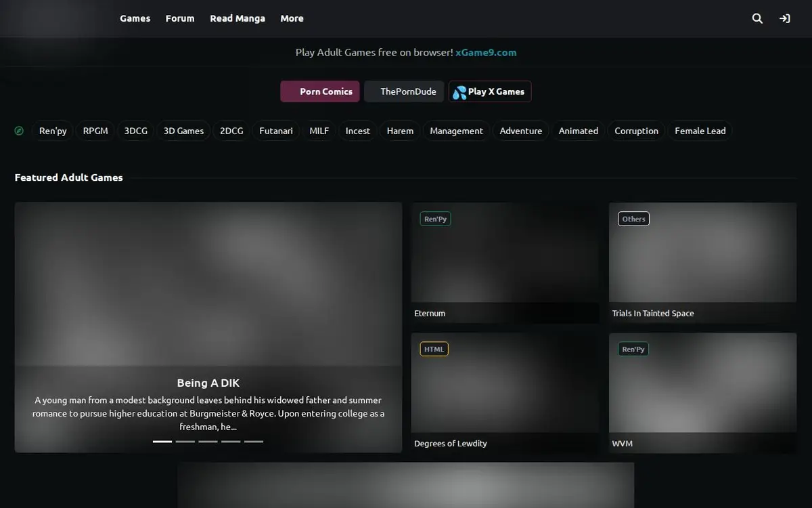Open the Games menu
The image size is (812, 508).
click(x=135, y=18)
